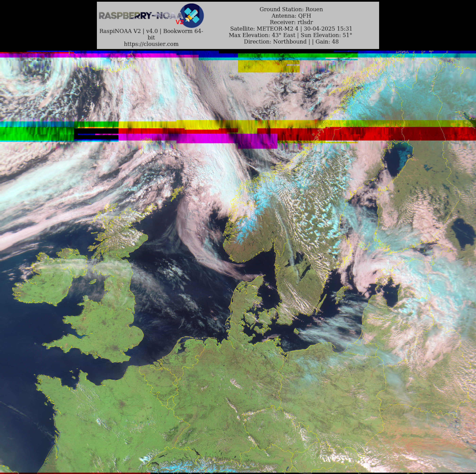This screenshot has width=476, height=474.
Task: Open the https://clousier.com link text
Action: [x=151, y=44]
